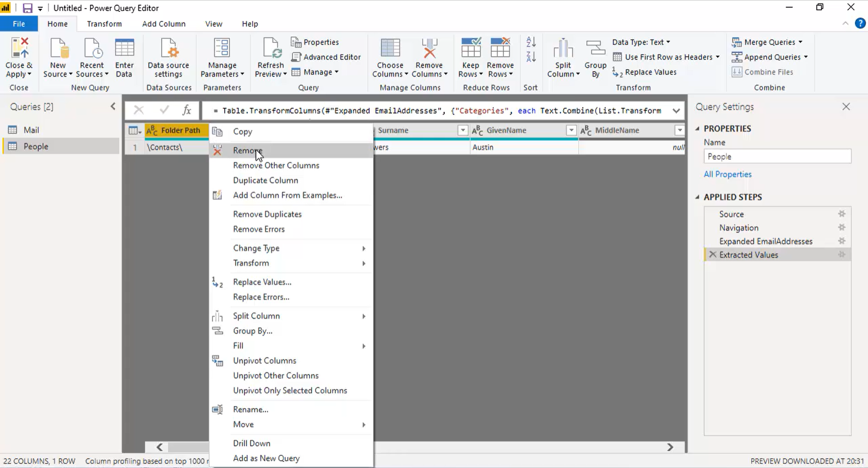Switch to the Transform tab
868x468 pixels.
[104, 24]
